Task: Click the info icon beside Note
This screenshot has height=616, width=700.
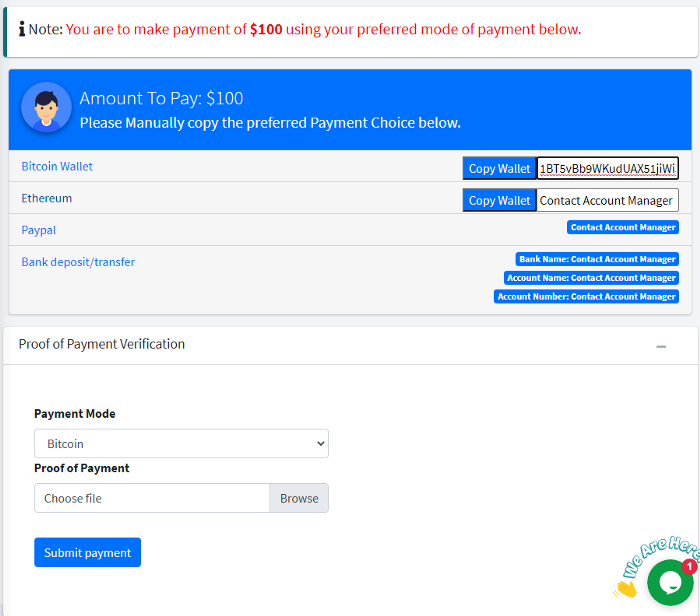Action: (x=22, y=29)
